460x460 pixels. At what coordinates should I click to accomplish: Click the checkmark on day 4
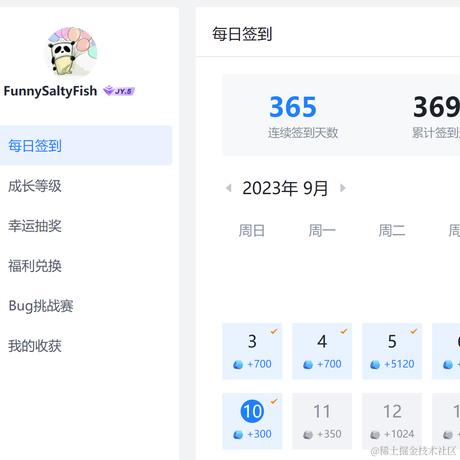coord(344,331)
